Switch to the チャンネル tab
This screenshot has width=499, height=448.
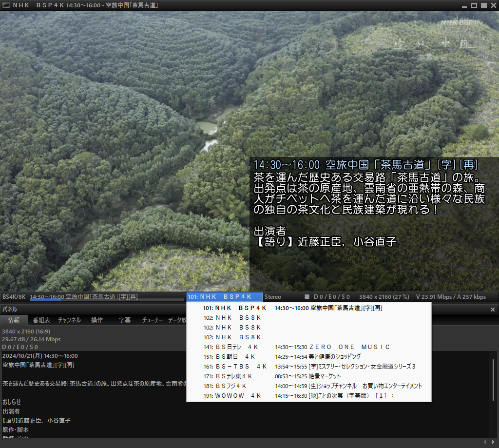pos(69,320)
